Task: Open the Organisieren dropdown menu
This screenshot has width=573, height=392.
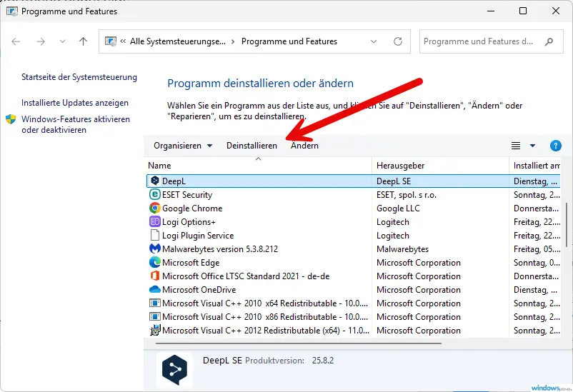Action: pyautogui.click(x=183, y=146)
